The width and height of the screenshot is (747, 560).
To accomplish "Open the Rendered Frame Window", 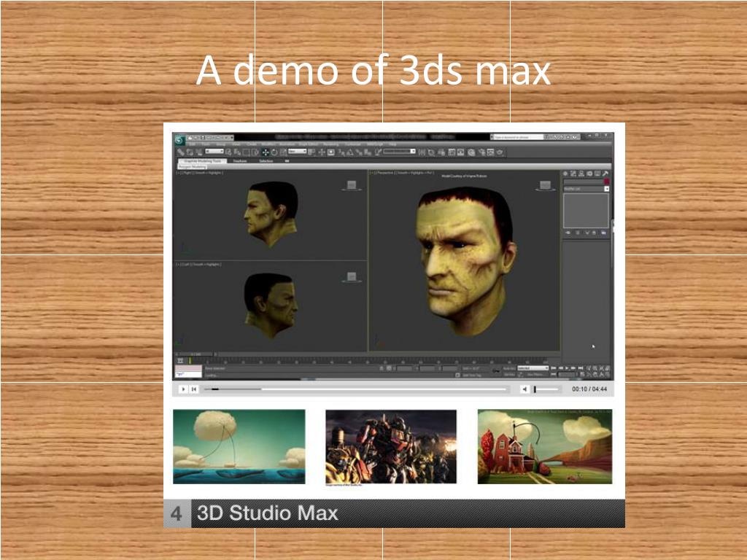I will point(490,152).
